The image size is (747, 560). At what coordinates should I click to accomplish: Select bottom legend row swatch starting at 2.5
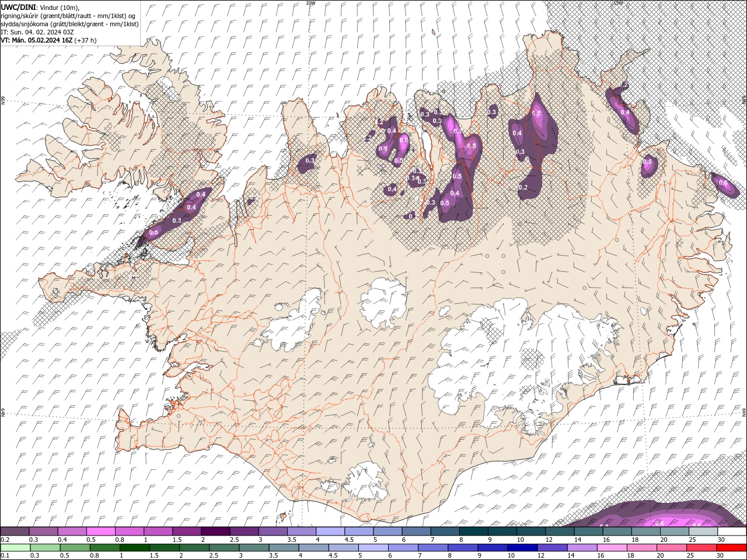224,548
